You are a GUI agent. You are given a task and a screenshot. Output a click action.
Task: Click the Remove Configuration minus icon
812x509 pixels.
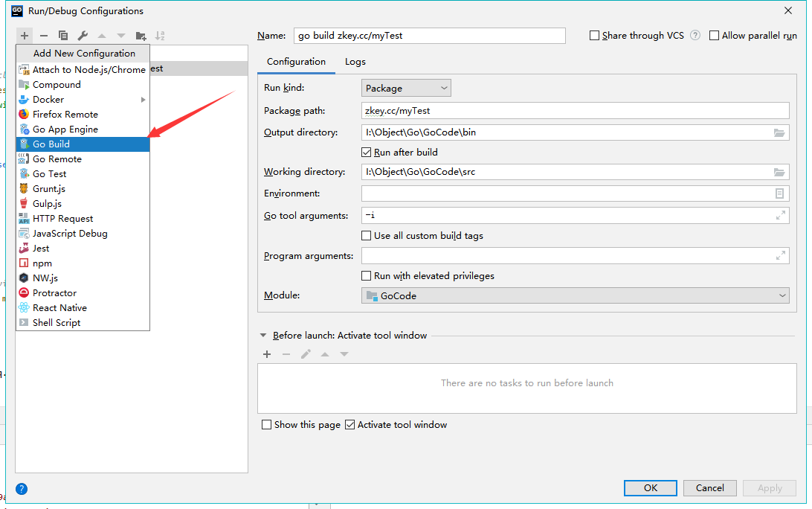pyautogui.click(x=43, y=36)
